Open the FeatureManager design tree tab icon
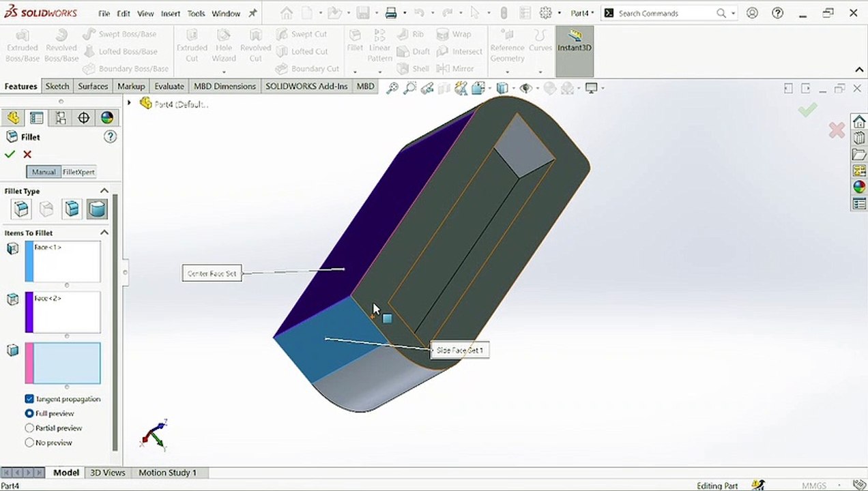 click(14, 118)
